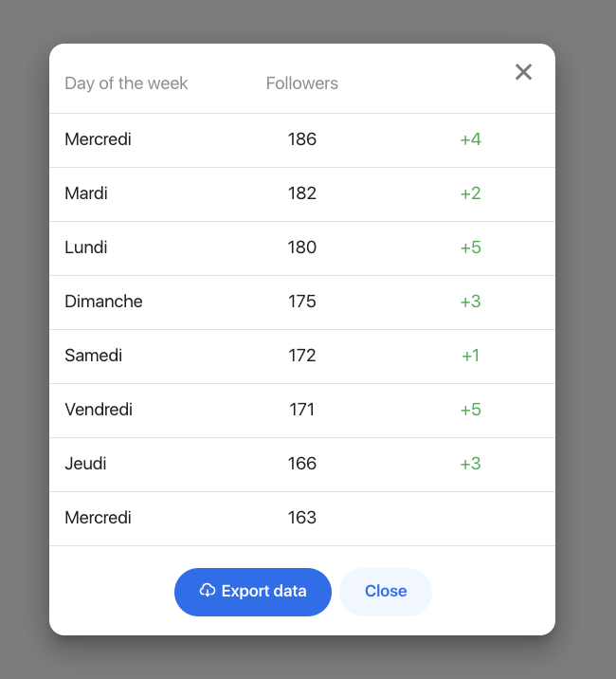Click the 180 followers value
This screenshot has height=679, width=616.
click(x=302, y=248)
